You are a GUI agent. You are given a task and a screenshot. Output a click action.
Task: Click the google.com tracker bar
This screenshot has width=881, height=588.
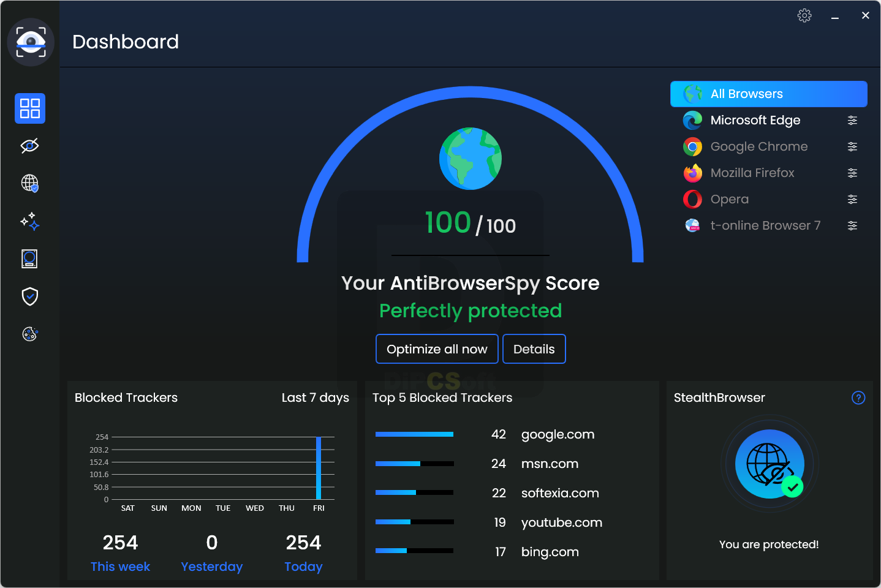pyautogui.click(x=414, y=434)
